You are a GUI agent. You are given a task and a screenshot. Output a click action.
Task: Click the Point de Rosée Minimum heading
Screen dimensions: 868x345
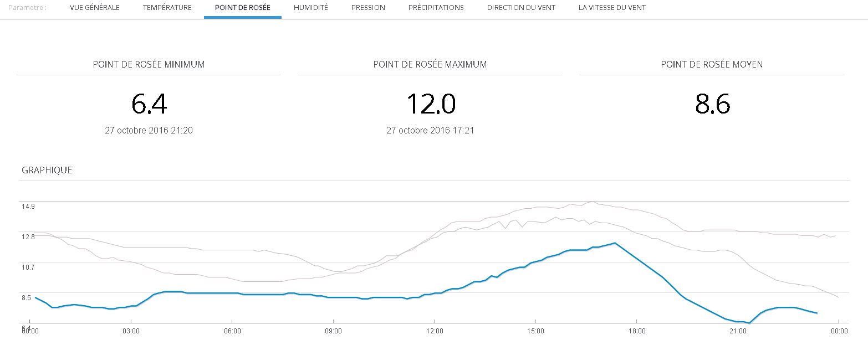(x=149, y=64)
